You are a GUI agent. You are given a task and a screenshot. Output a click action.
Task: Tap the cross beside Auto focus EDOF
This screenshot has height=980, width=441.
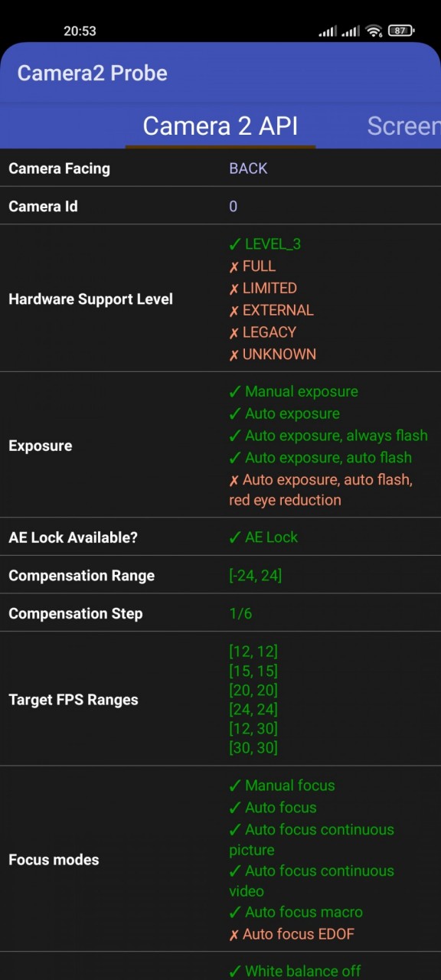click(234, 934)
